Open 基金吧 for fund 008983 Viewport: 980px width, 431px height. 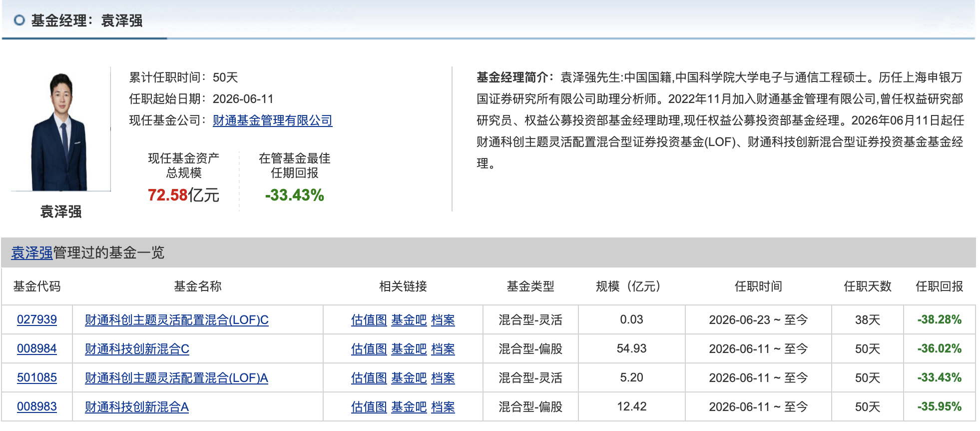[409, 407]
